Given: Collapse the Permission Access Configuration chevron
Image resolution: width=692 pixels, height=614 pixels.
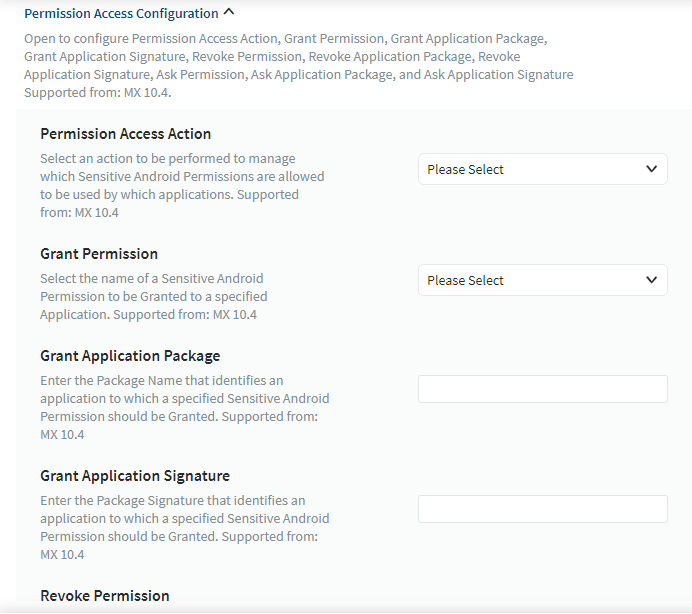Looking at the screenshot, I should [229, 13].
